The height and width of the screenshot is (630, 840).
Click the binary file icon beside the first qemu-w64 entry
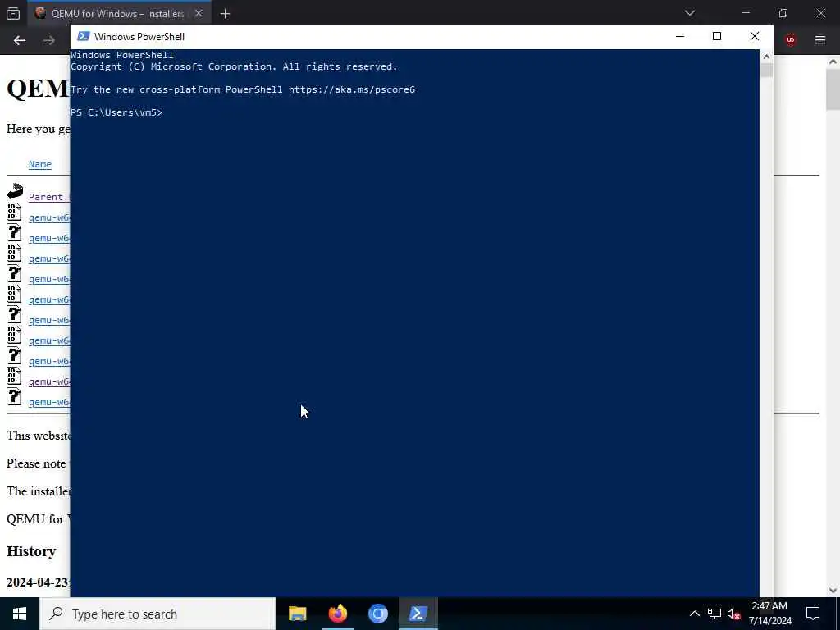pyautogui.click(x=15, y=212)
